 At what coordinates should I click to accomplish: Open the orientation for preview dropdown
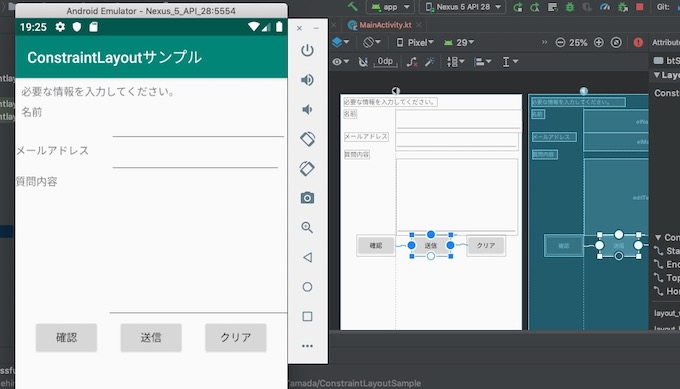point(372,42)
